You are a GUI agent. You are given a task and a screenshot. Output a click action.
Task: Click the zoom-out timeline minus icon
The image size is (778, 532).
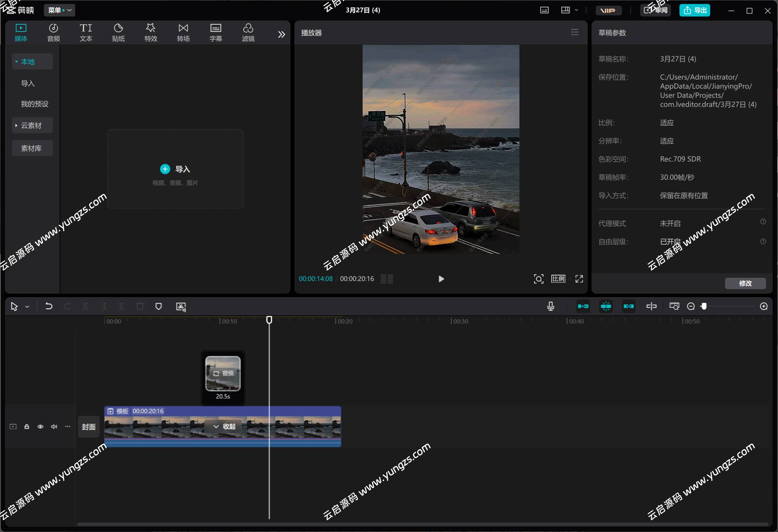691,306
